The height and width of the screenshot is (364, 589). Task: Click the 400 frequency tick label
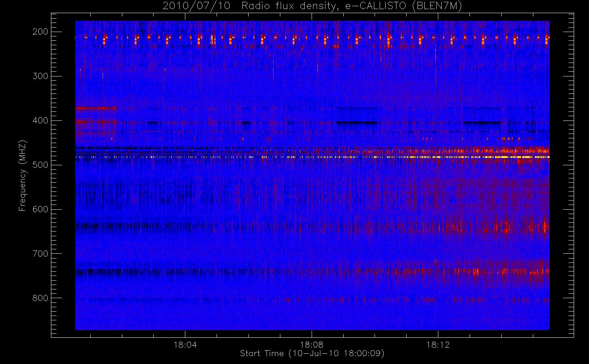pos(40,120)
